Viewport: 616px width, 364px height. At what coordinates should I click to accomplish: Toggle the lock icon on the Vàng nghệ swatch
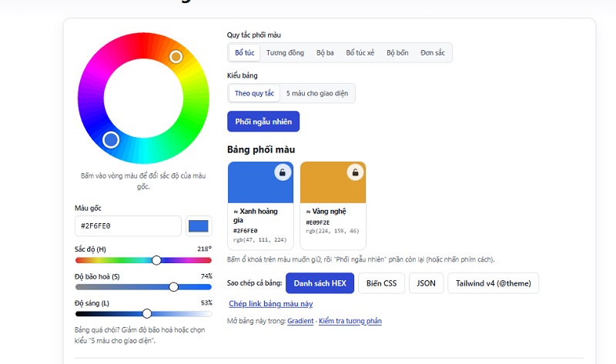[x=355, y=172]
